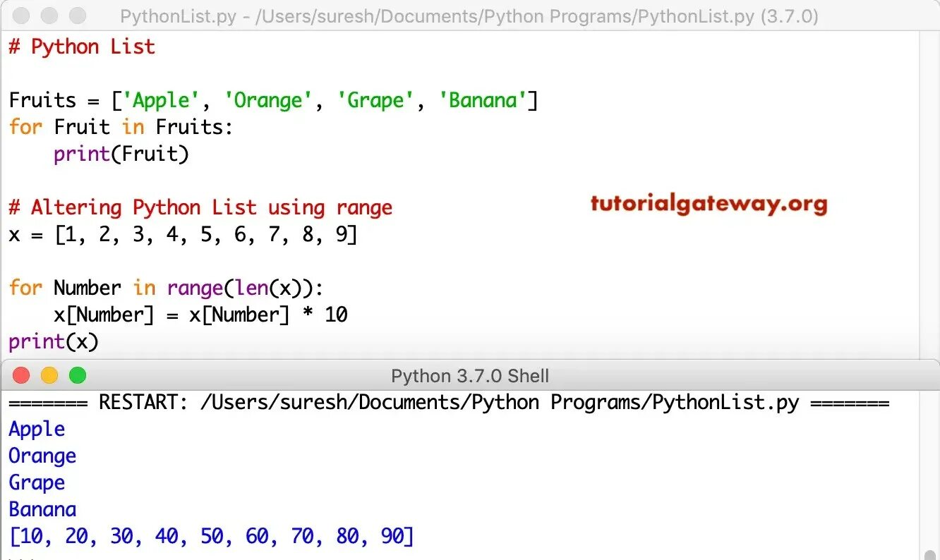Click the shell's vertical scrollbar thumb
The height and width of the screenshot is (560, 940).
[932, 554]
